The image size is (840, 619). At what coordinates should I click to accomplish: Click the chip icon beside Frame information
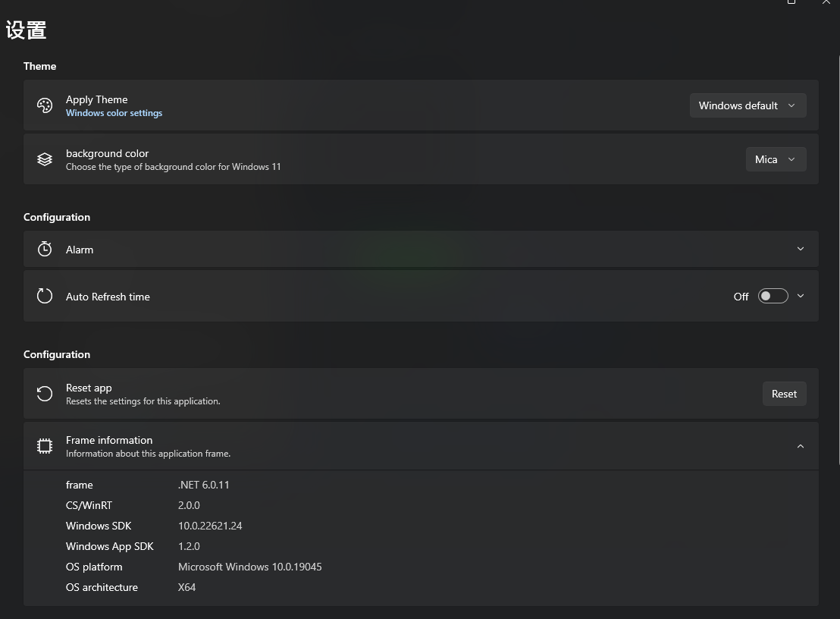click(45, 446)
